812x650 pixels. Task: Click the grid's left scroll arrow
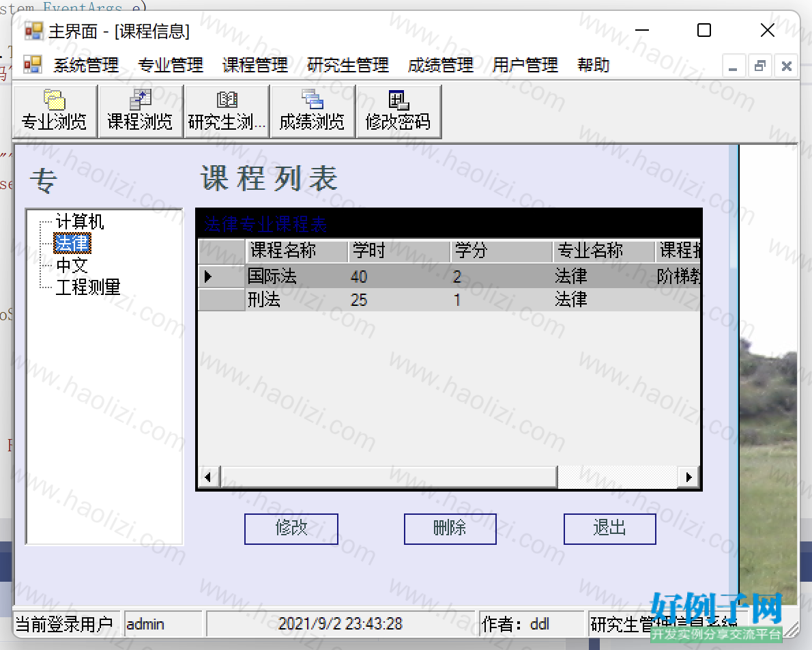click(208, 477)
